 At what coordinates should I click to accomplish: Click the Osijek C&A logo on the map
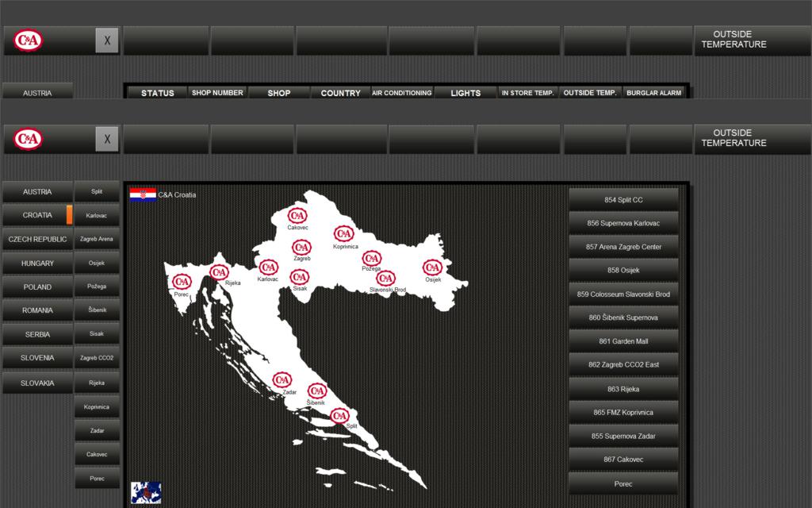point(432,267)
